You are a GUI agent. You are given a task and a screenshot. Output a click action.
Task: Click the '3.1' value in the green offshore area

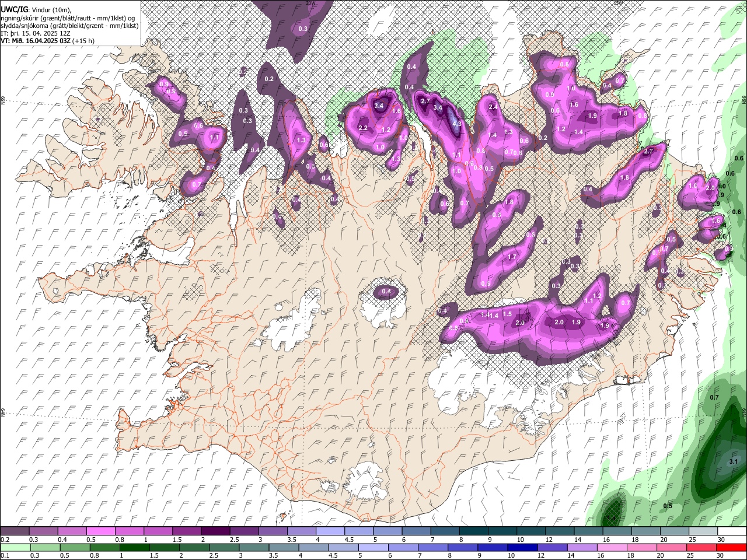pos(734,461)
